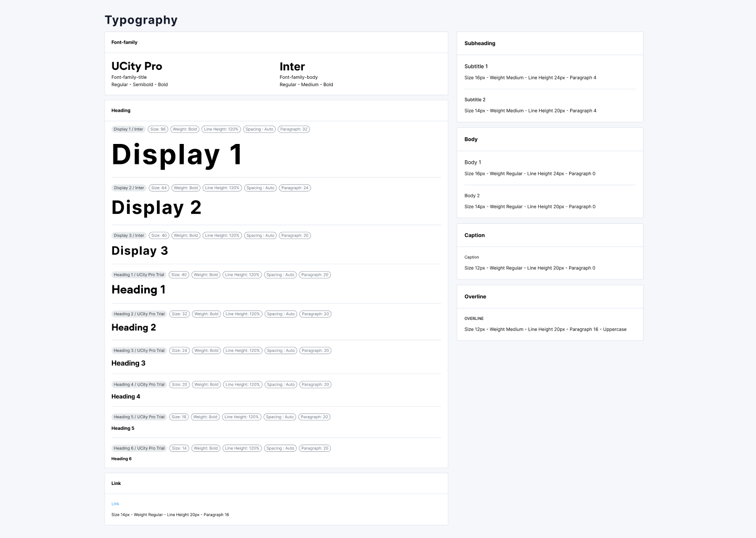Screen dimensions: 756x538
Task: Select the Subtitle 2 text entry
Action: [x=475, y=99]
